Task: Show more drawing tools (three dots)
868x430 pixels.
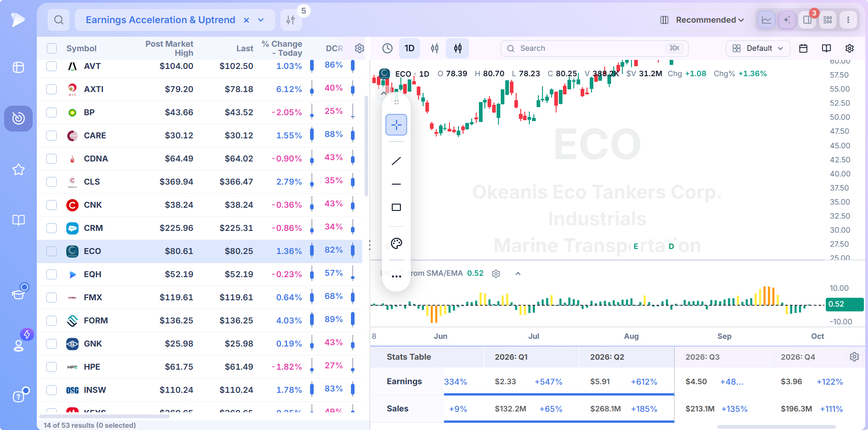Action: click(396, 276)
